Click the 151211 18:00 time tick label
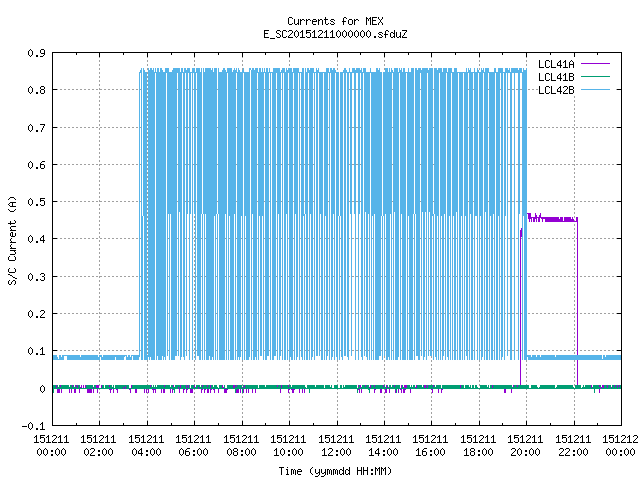The width and height of the screenshot is (640, 480). click(478, 445)
